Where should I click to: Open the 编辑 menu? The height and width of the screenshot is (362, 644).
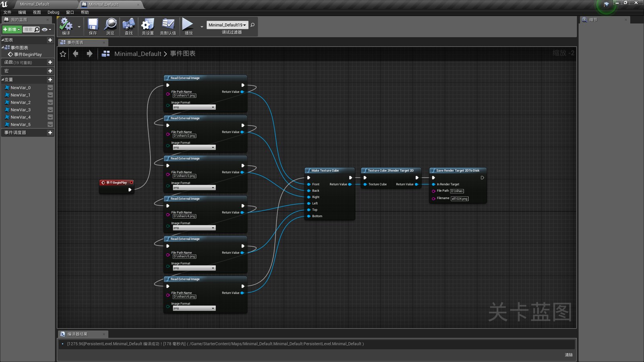tap(21, 12)
